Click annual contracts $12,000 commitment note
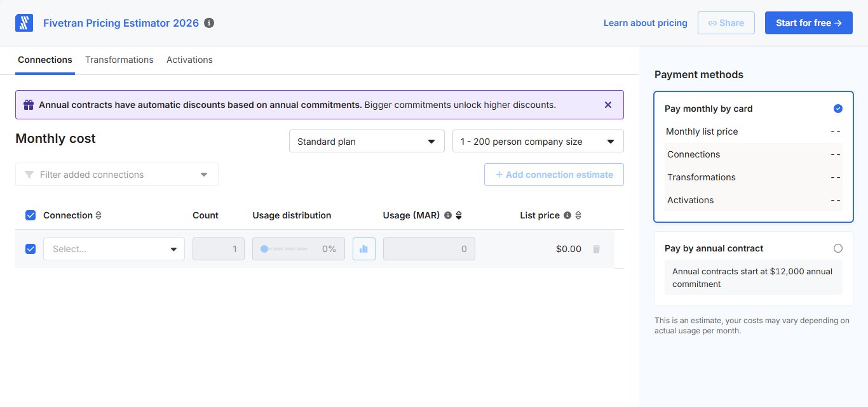868x407 pixels. (x=754, y=277)
